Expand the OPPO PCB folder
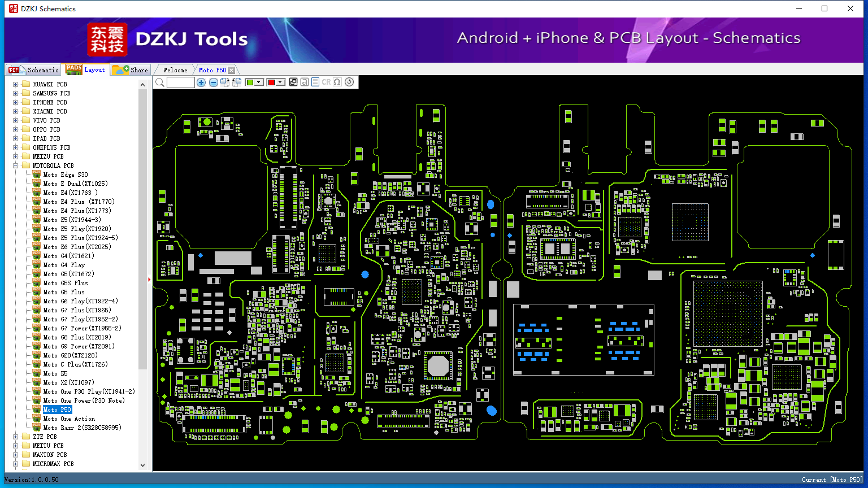 tap(15, 129)
